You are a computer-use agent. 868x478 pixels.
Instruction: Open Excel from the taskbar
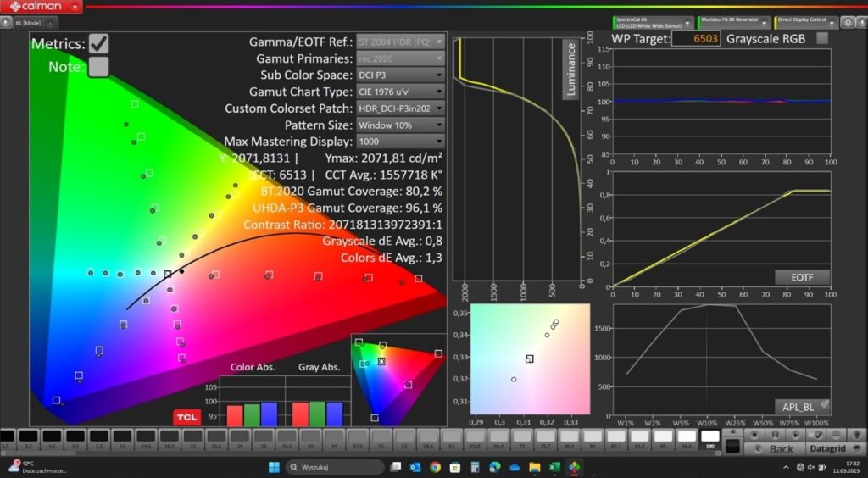coord(554,468)
